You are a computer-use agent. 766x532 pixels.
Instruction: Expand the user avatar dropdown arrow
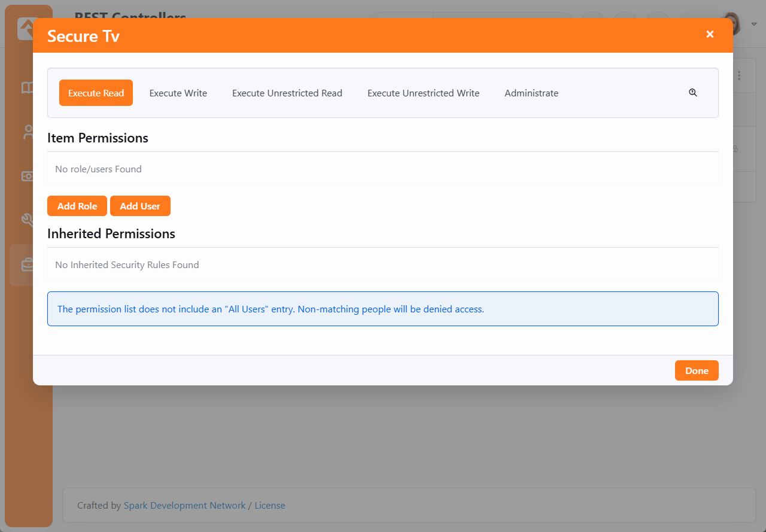(x=754, y=24)
